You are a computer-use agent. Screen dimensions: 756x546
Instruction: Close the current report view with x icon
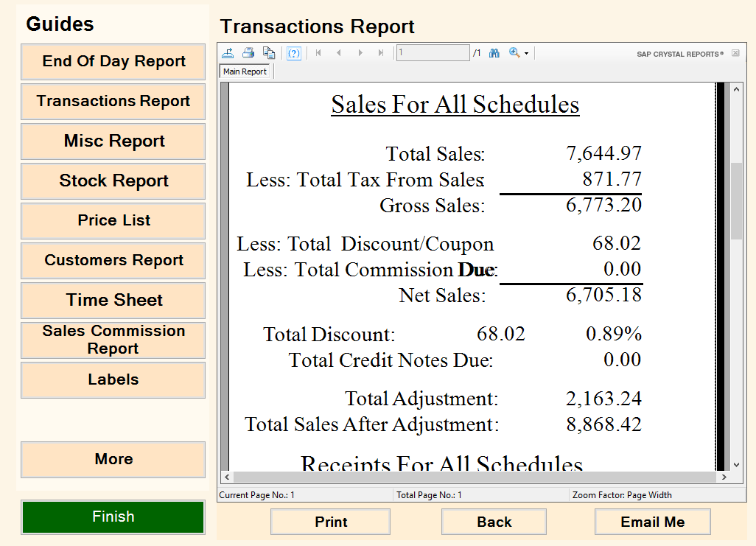click(x=735, y=53)
